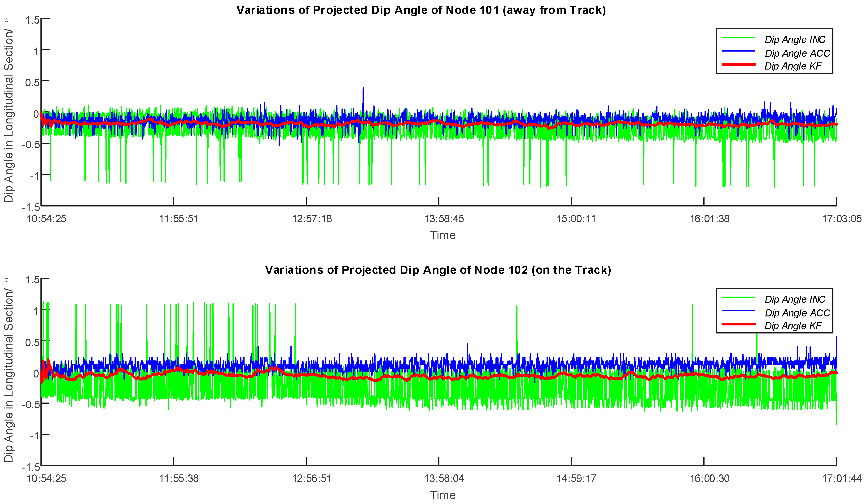Click the Time axis label under bottom chart

coord(442,495)
